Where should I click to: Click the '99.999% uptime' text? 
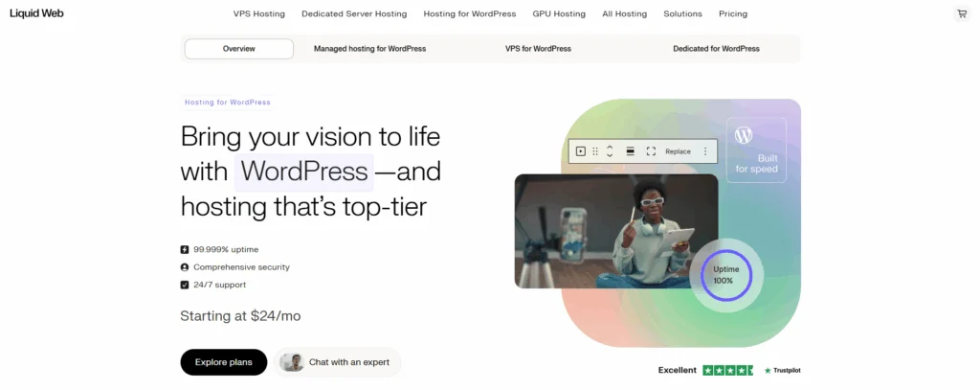(226, 249)
